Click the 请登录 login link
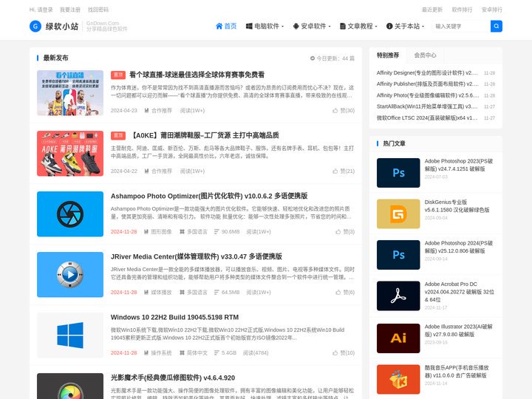 [x=45, y=10]
